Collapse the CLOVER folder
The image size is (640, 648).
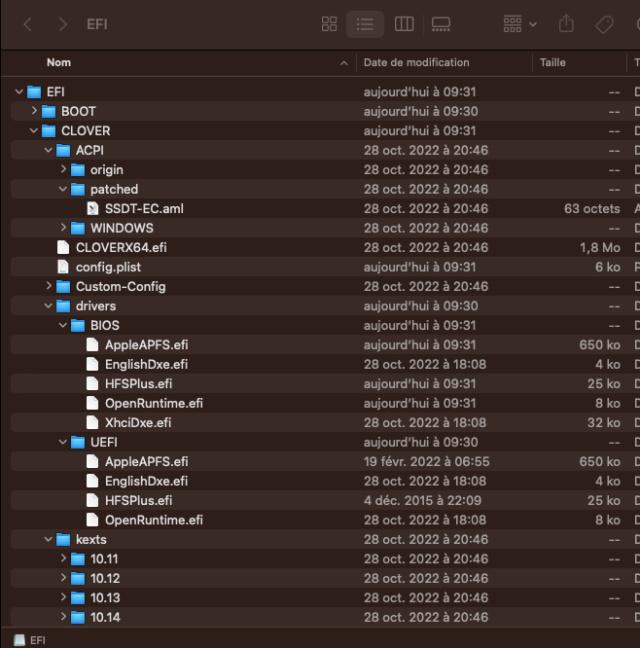pos(34,131)
